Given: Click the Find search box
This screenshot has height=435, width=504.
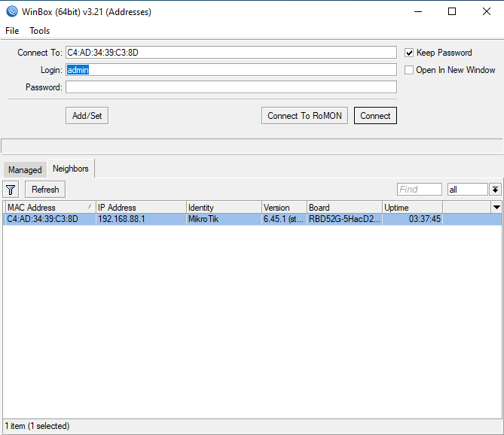Looking at the screenshot, I should (420, 190).
